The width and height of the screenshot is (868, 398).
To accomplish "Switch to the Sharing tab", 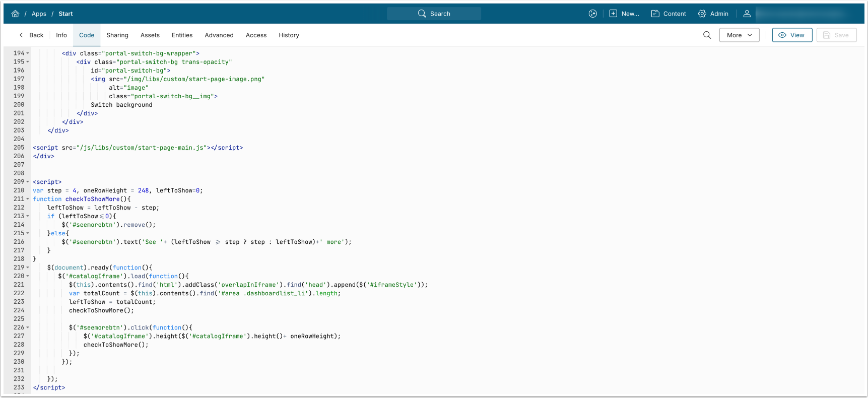I will [x=117, y=35].
